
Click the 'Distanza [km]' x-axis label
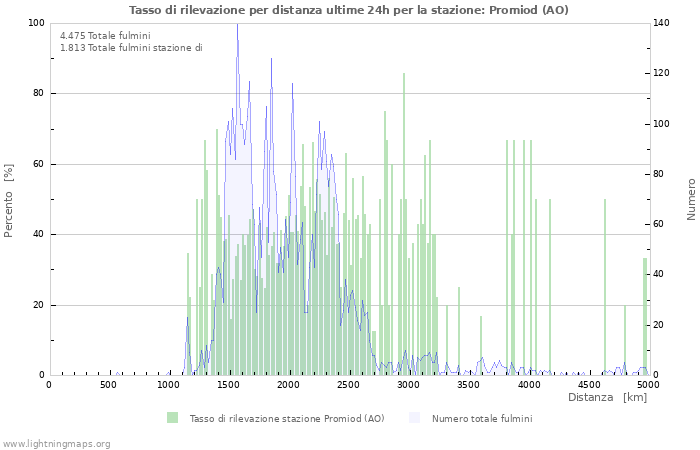tap(607, 397)
